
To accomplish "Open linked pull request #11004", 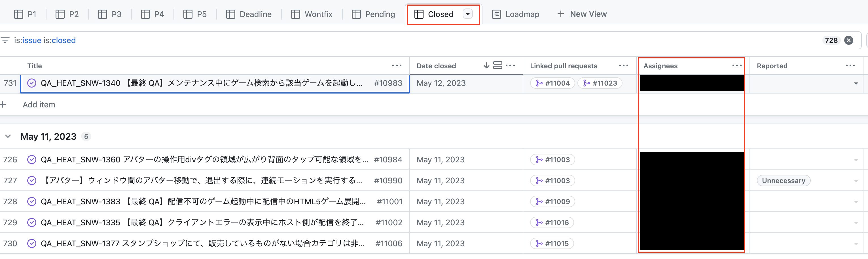I will pyautogui.click(x=552, y=83).
